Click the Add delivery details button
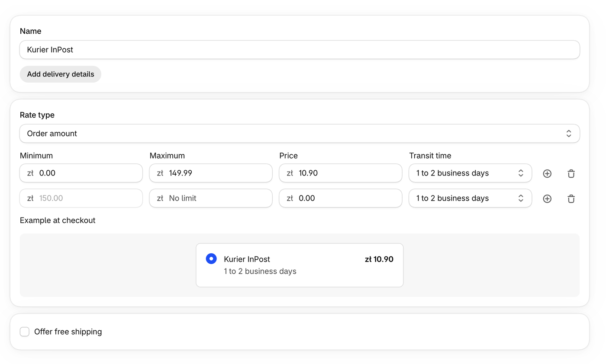Screen dimensions: 606x364 pyautogui.click(x=61, y=74)
